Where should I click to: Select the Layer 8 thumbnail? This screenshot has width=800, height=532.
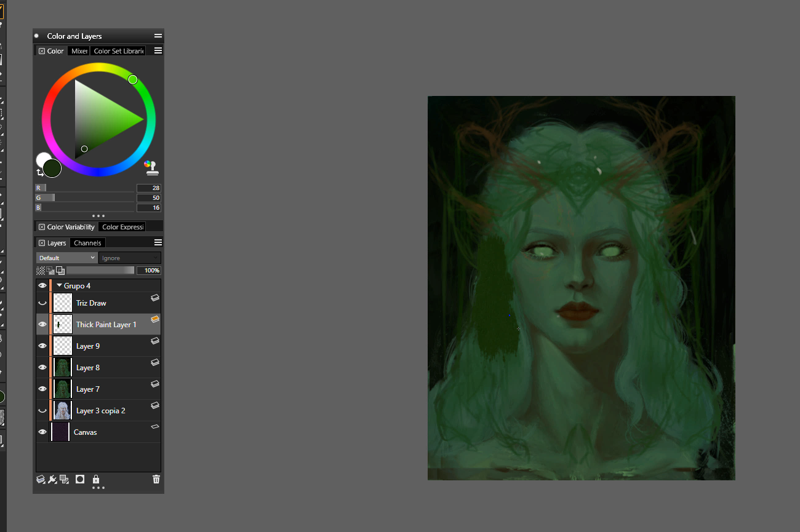click(x=63, y=368)
